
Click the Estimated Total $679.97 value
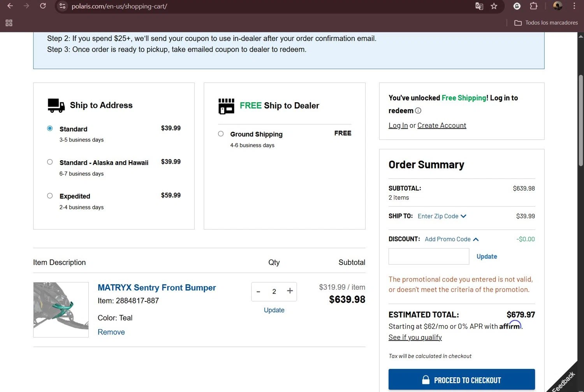coord(521,315)
